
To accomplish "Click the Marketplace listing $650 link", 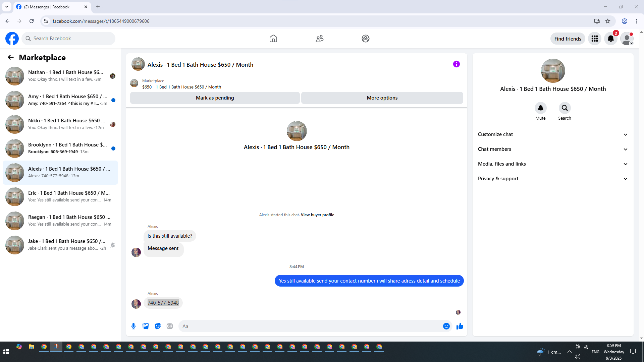I will click(x=181, y=87).
